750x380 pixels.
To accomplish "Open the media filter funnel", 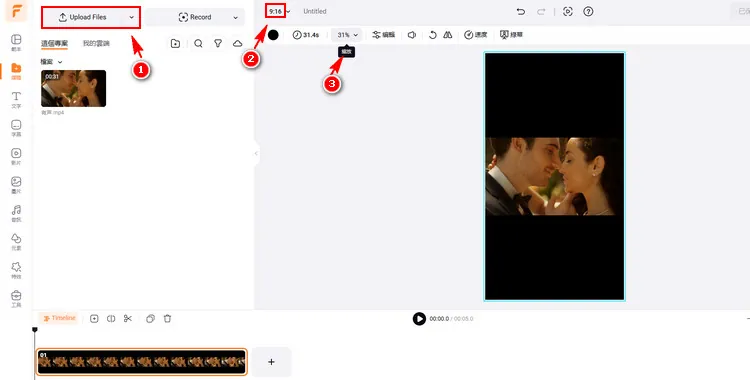I will (x=218, y=44).
